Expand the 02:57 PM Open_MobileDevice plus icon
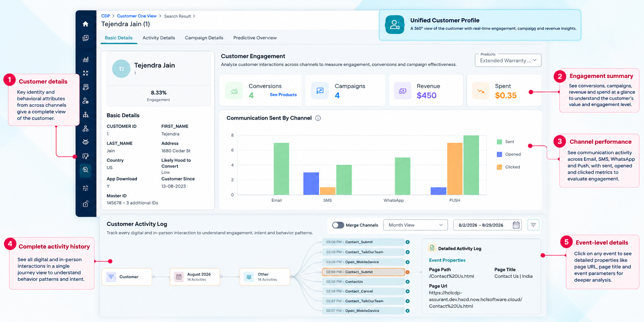The height and width of the screenshot is (322, 644). pyautogui.click(x=408, y=311)
